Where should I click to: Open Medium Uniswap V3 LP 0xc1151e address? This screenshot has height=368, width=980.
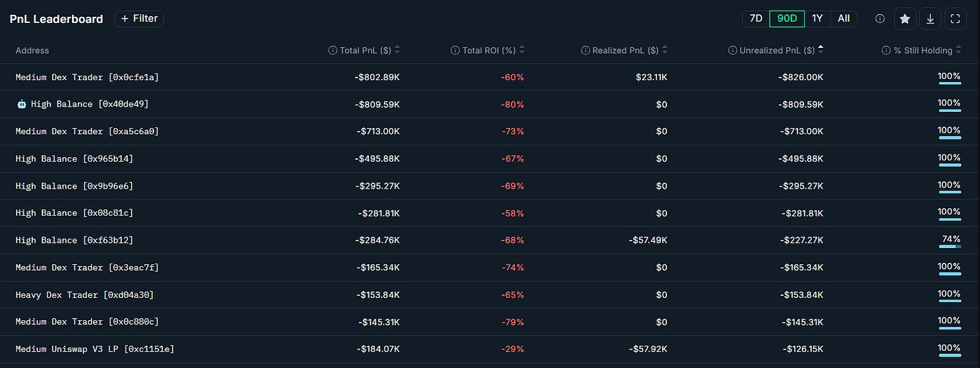pos(95,349)
